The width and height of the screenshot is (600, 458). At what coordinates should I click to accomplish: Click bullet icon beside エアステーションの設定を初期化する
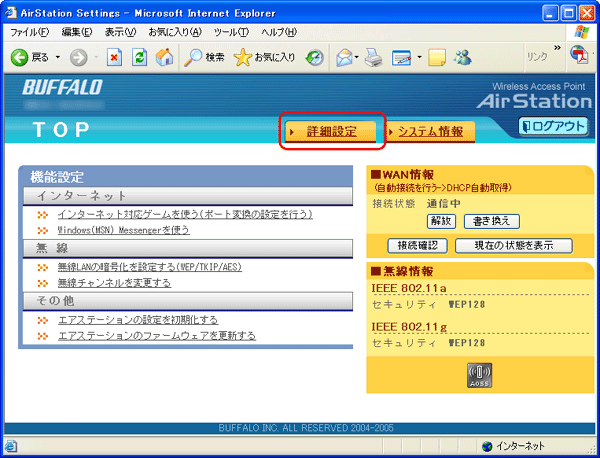[x=43, y=320]
